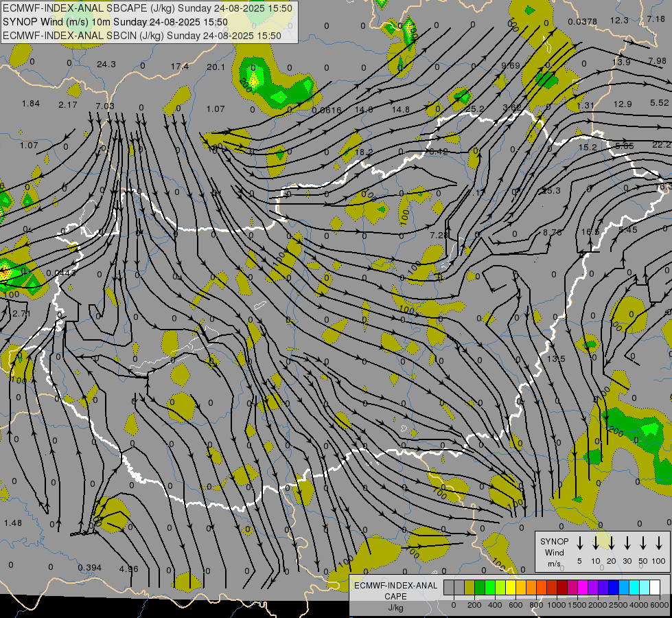Click the SYNOP Wind 10m title line
Screen dimensions: 672x618
point(115,22)
